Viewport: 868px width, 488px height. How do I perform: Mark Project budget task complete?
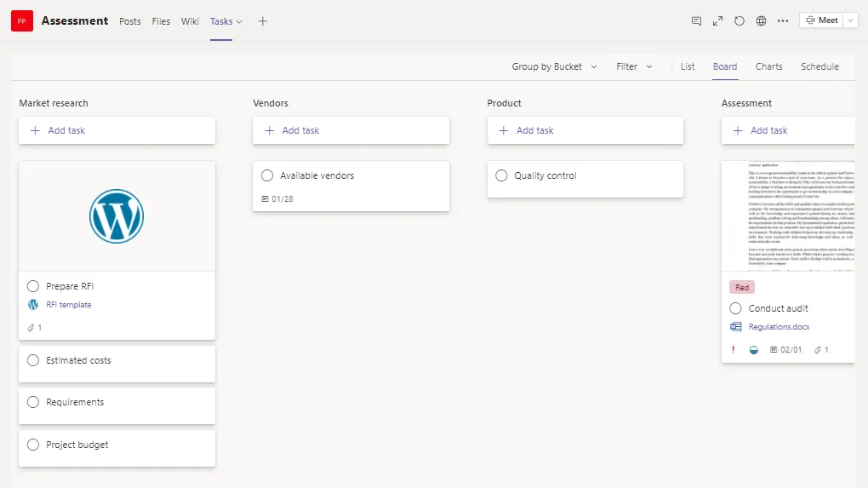[x=33, y=445]
